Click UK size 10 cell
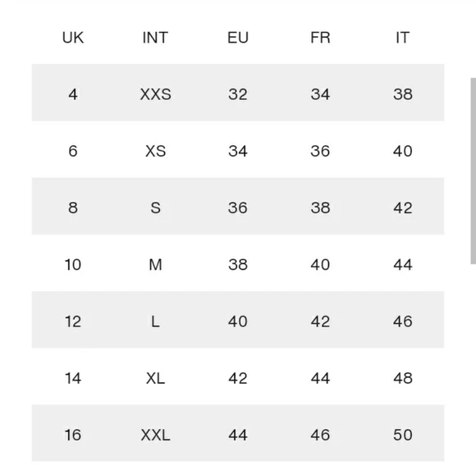 pos(73,264)
